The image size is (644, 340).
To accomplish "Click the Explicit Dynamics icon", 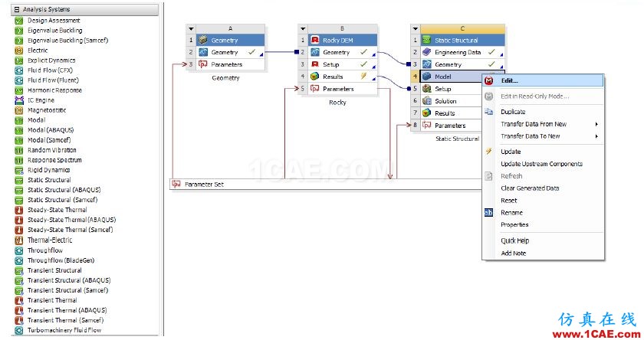I will point(18,60).
